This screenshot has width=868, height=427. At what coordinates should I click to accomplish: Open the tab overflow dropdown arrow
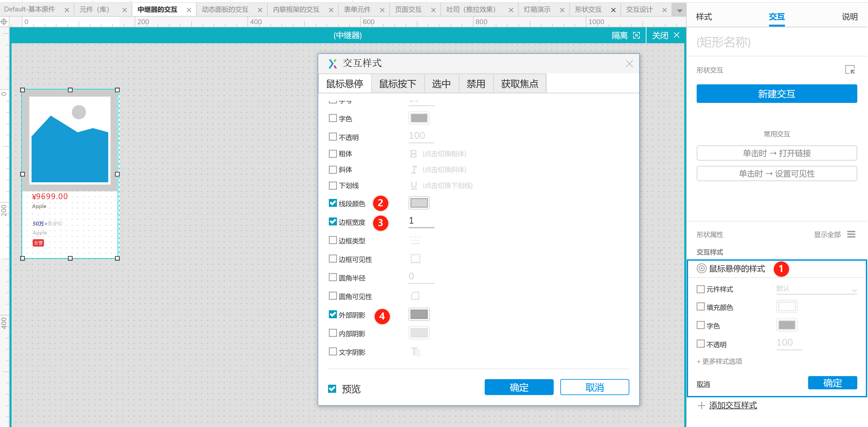click(679, 10)
